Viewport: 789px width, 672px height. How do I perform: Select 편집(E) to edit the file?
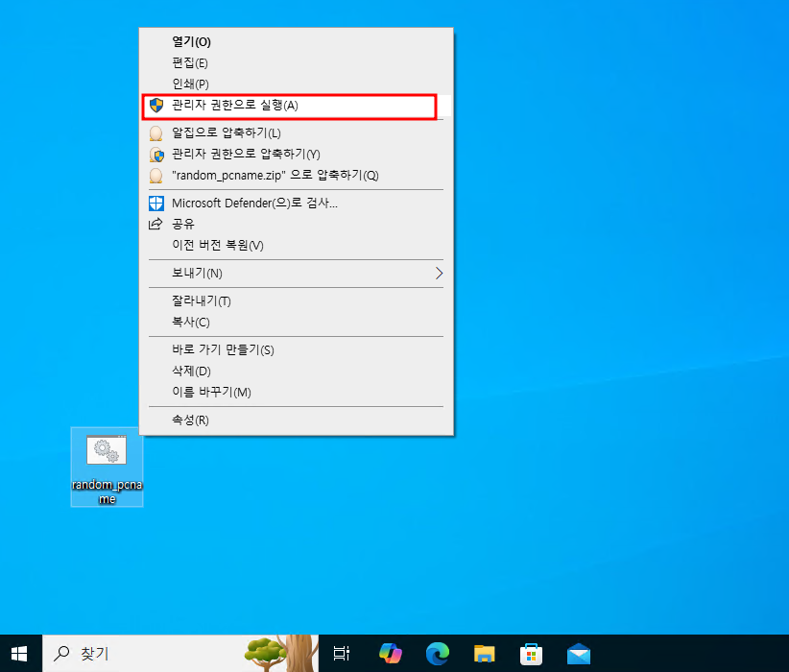pos(190,63)
